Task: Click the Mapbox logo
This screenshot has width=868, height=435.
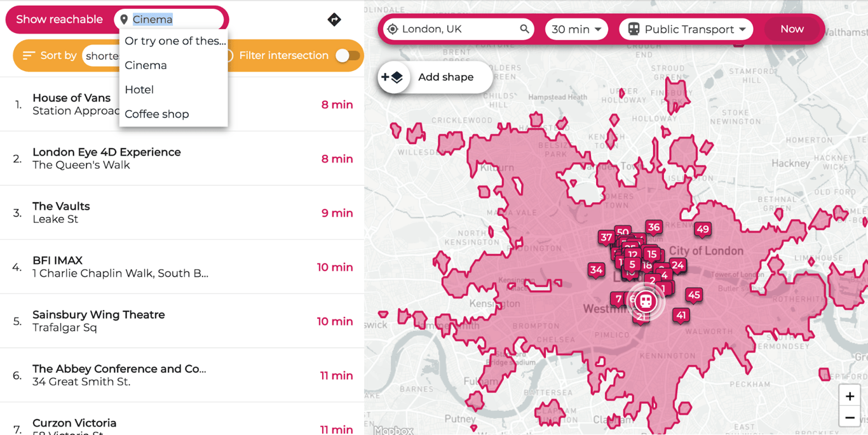Action: [393, 430]
